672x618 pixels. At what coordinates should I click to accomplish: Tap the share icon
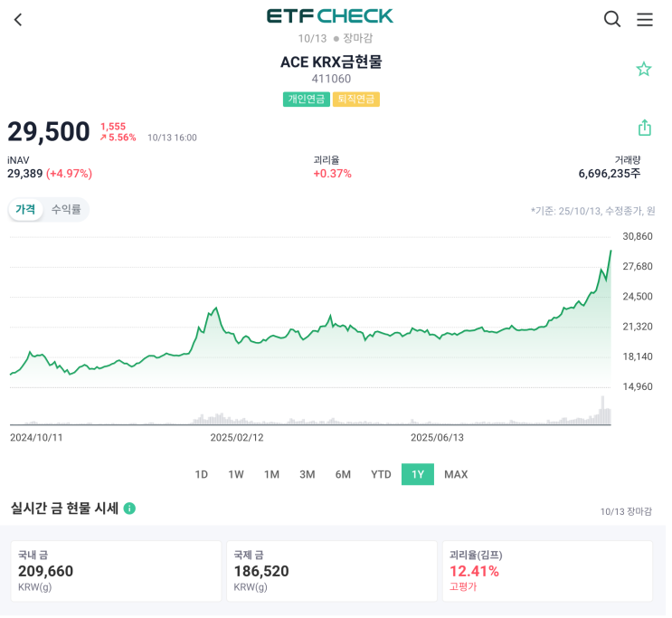pos(645,128)
